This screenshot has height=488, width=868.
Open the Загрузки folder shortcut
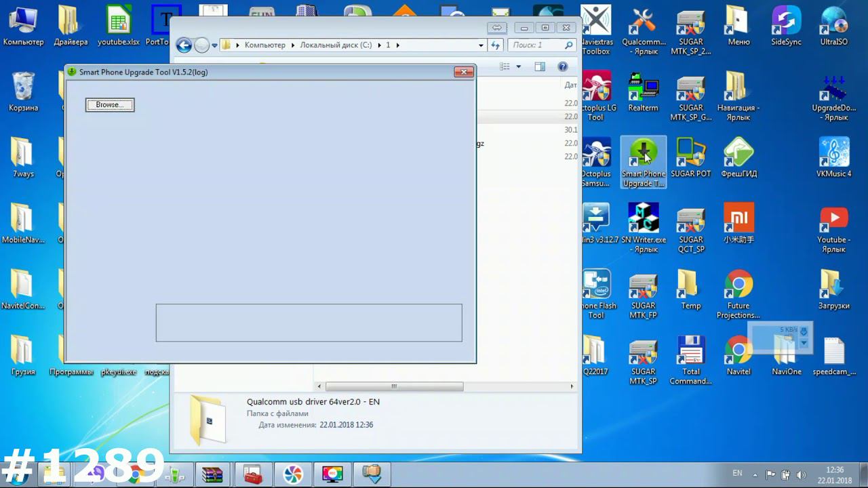pyautogui.click(x=834, y=289)
